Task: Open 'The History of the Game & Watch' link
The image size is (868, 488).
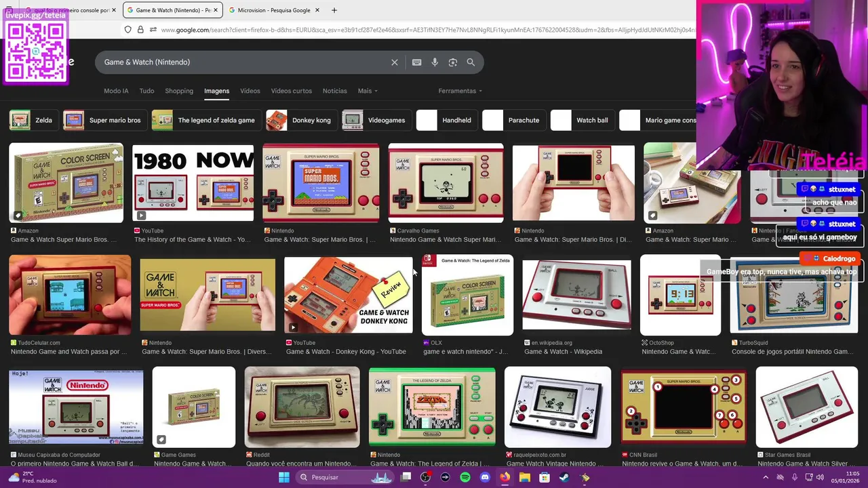Action: coord(193,239)
